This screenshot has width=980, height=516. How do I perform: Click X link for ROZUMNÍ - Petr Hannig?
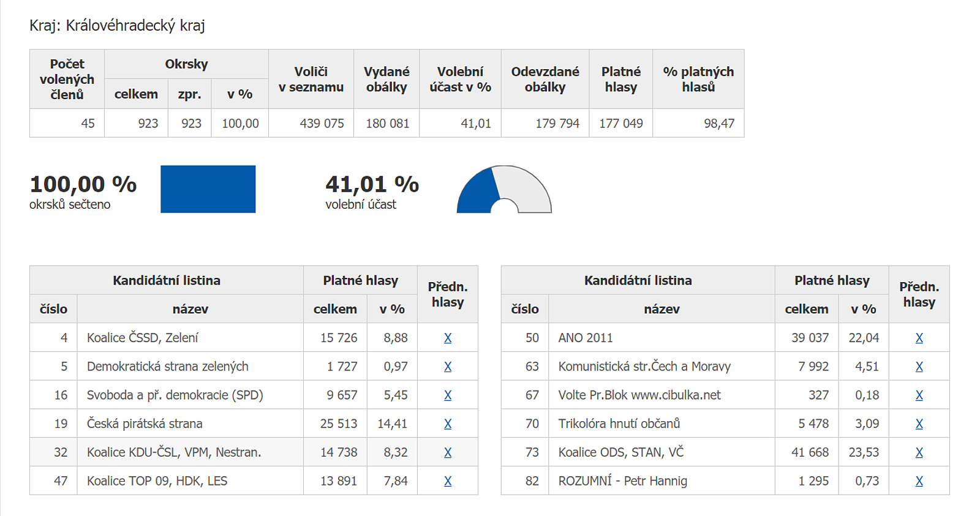(919, 481)
